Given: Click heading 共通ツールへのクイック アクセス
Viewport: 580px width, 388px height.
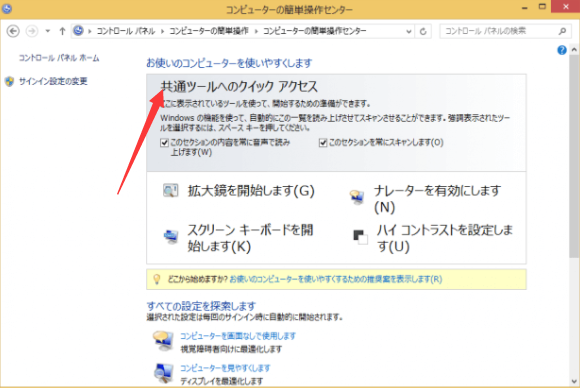Looking at the screenshot, I should pos(239,87).
